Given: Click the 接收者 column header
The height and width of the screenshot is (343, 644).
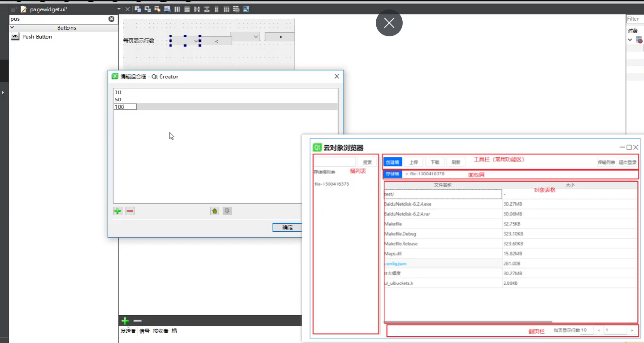Looking at the screenshot, I should [161, 331].
